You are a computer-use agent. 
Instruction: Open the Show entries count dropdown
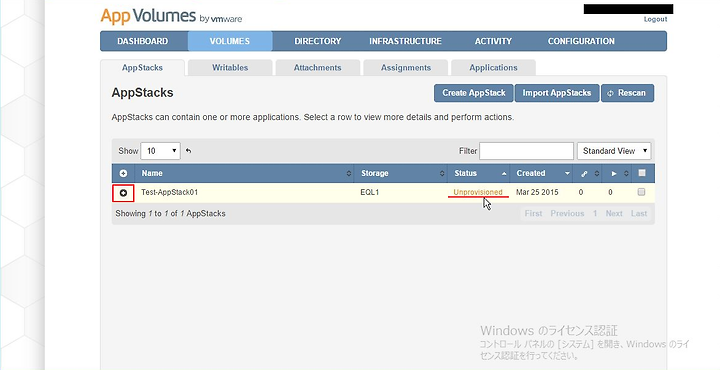tap(160, 151)
